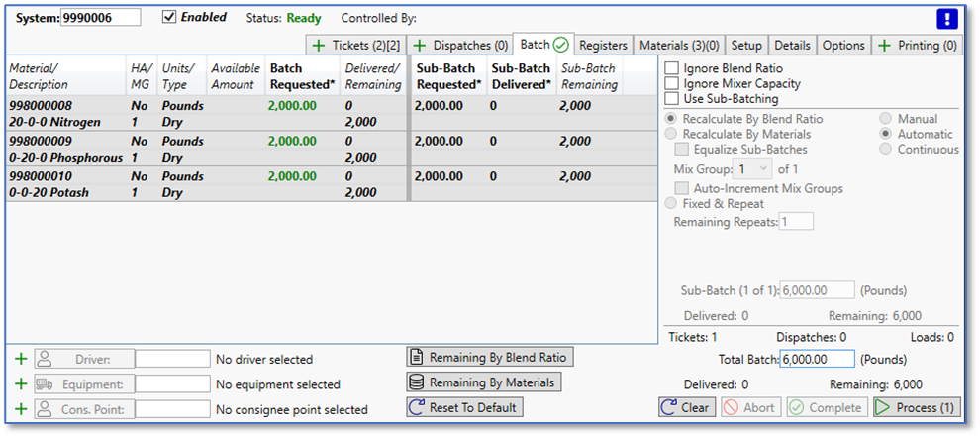980x437 pixels.
Task: Switch to the Registers tab
Action: pyautogui.click(x=603, y=46)
